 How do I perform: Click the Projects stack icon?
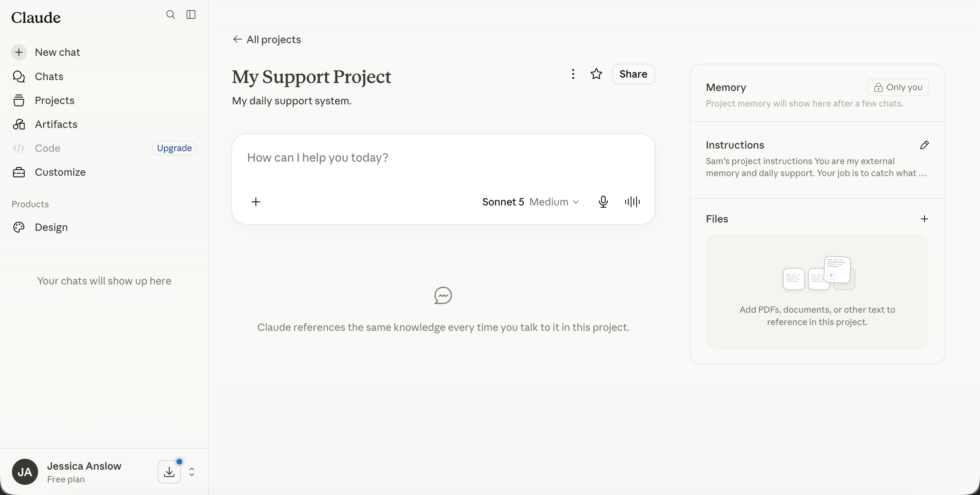[18, 100]
